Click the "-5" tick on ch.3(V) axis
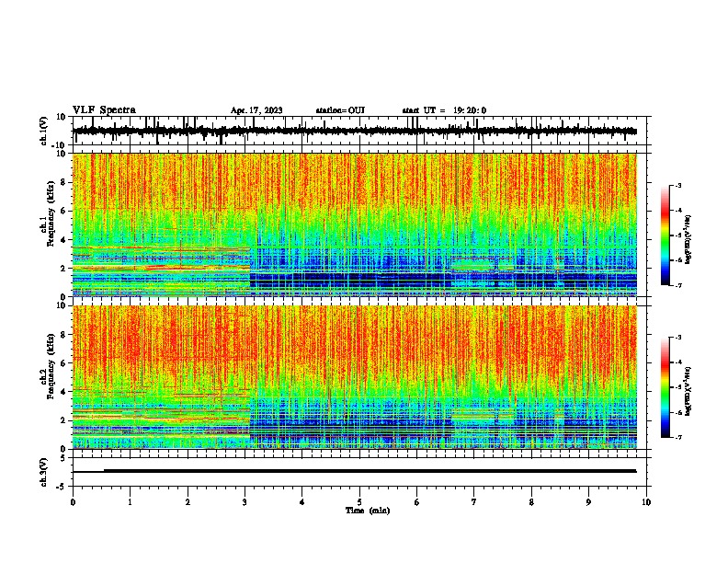 click(x=63, y=487)
